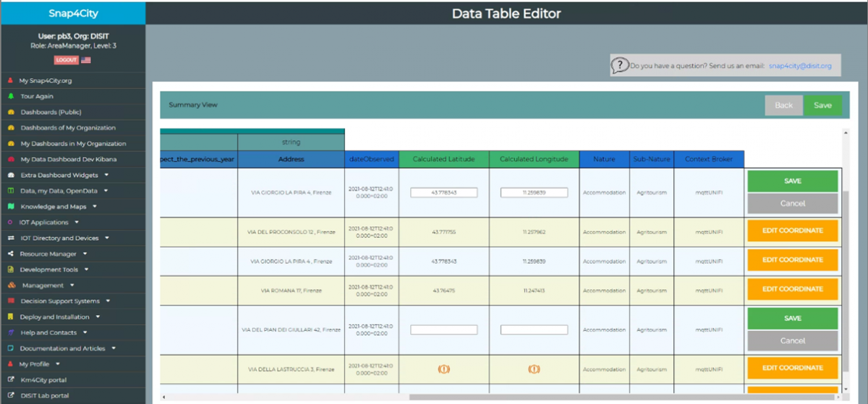The image size is (868, 404).
Task: Click the latitude warning icon for Via della Lastruccia
Action: pyautogui.click(x=444, y=369)
